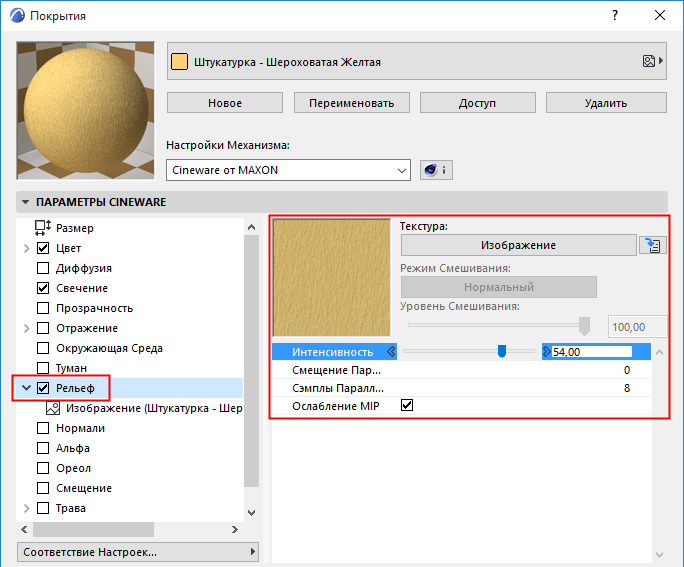Image resolution: width=684 pixels, height=567 pixels.
Task: Enable the Окружающая Среда checkbox
Action: [x=43, y=348]
